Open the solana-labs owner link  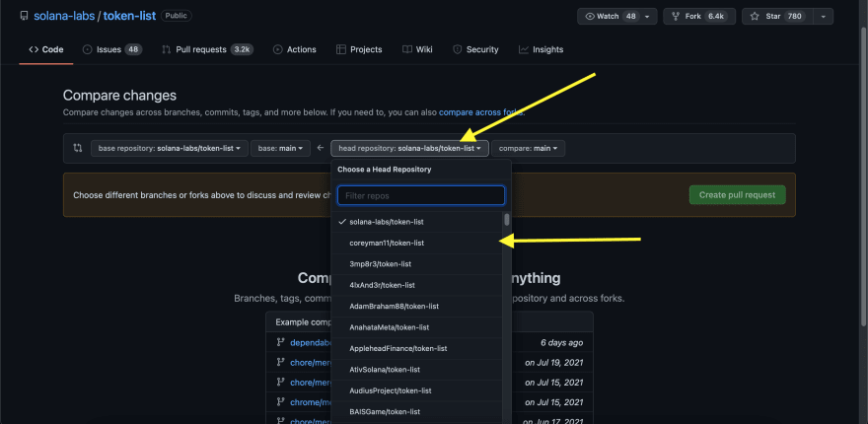click(x=64, y=16)
